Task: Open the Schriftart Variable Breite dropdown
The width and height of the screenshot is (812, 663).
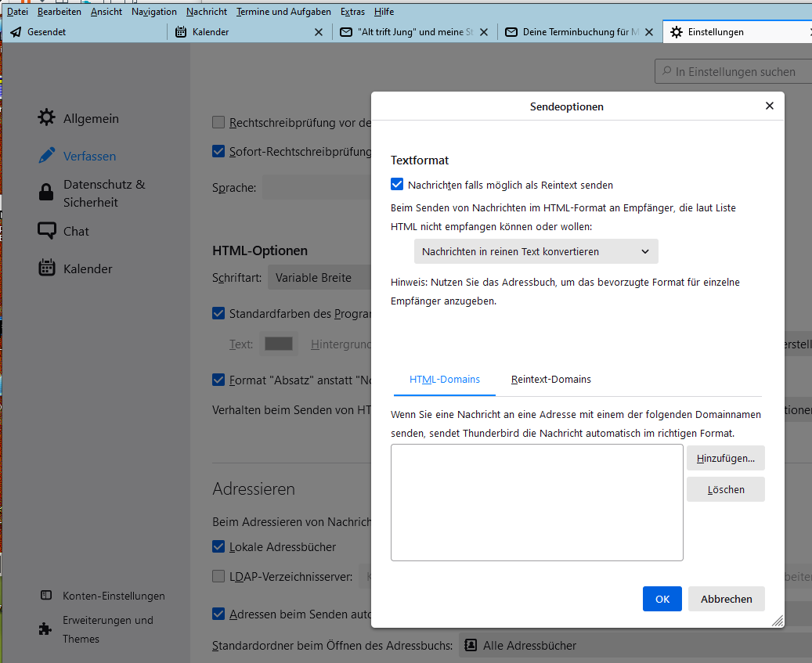Action: pos(319,277)
